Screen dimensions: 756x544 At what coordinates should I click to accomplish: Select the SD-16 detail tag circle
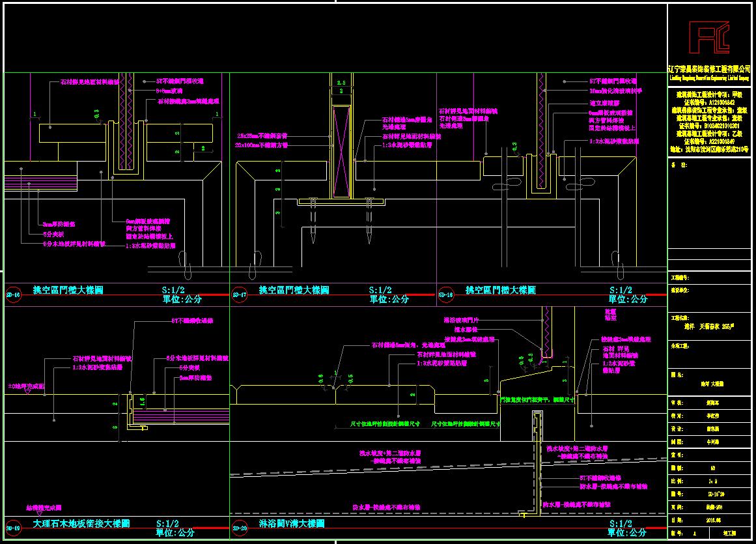click(x=12, y=294)
